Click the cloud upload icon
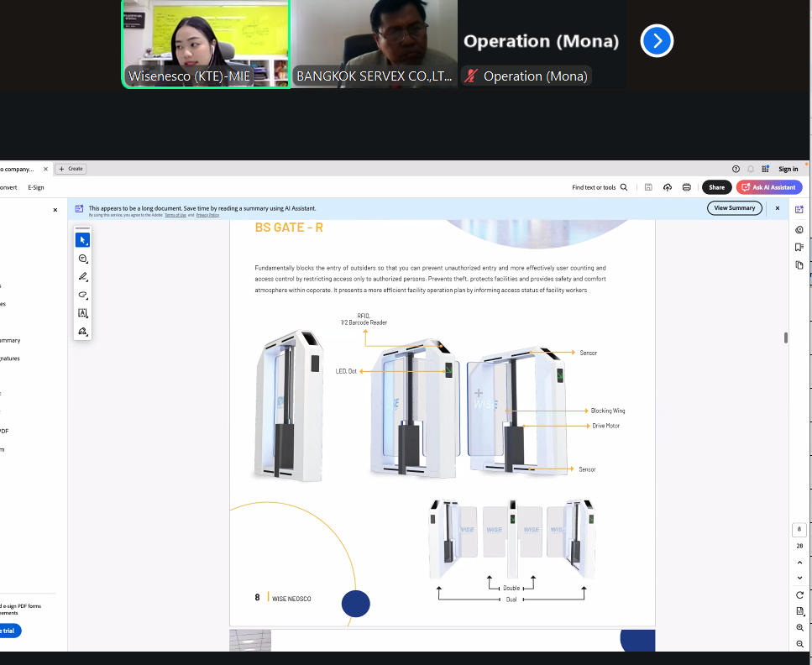Screen dimensions: 812x665 668,187
